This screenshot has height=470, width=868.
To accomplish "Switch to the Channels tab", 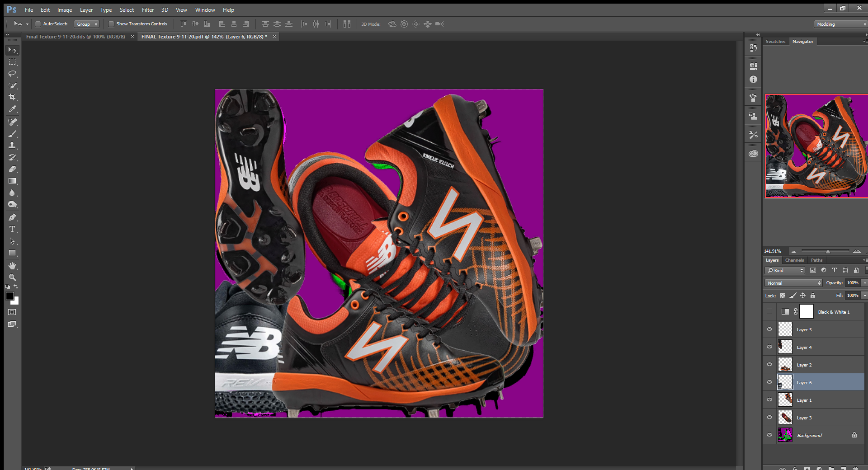I will pos(794,260).
